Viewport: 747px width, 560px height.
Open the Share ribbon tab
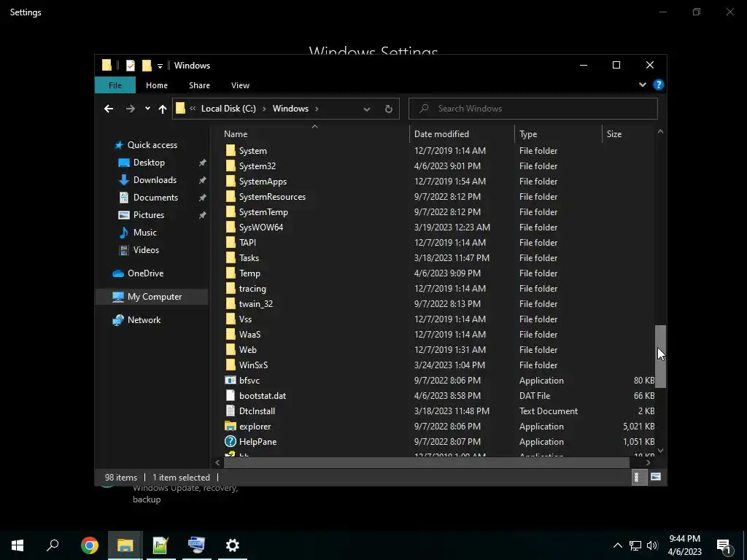[x=199, y=85]
